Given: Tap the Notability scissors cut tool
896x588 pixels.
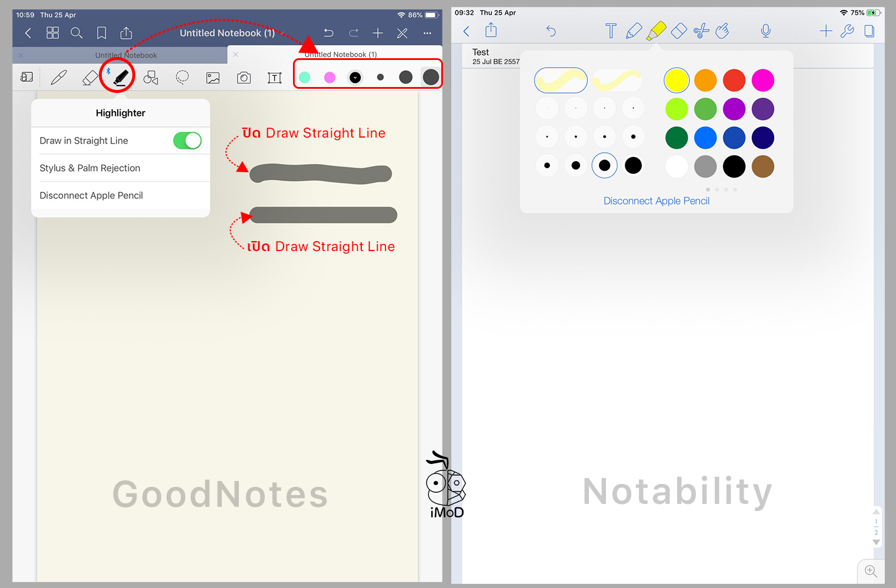Looking at the screenshot, I should pyautogui.click(x=701, y=31).
